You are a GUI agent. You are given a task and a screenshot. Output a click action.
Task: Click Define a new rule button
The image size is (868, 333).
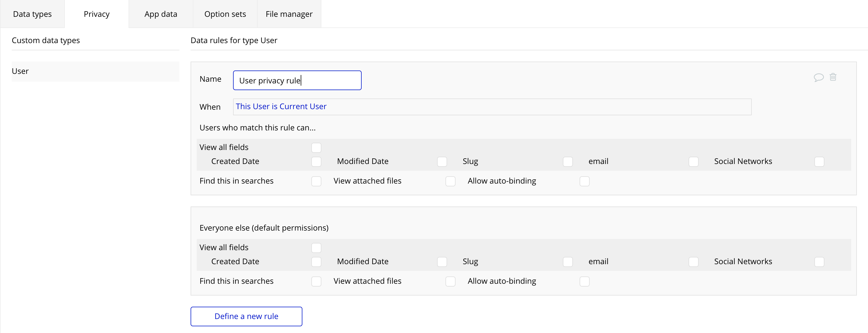[x=246, y=316]
